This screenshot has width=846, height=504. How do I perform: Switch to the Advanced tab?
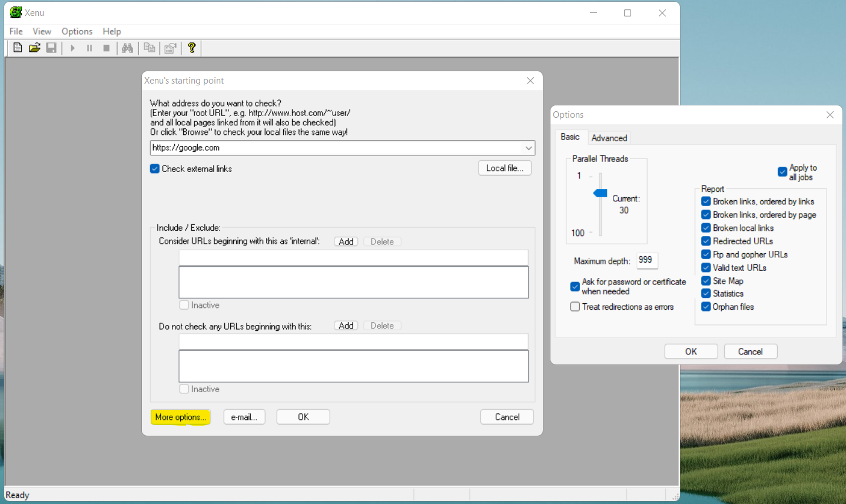(x=609, y=138)
